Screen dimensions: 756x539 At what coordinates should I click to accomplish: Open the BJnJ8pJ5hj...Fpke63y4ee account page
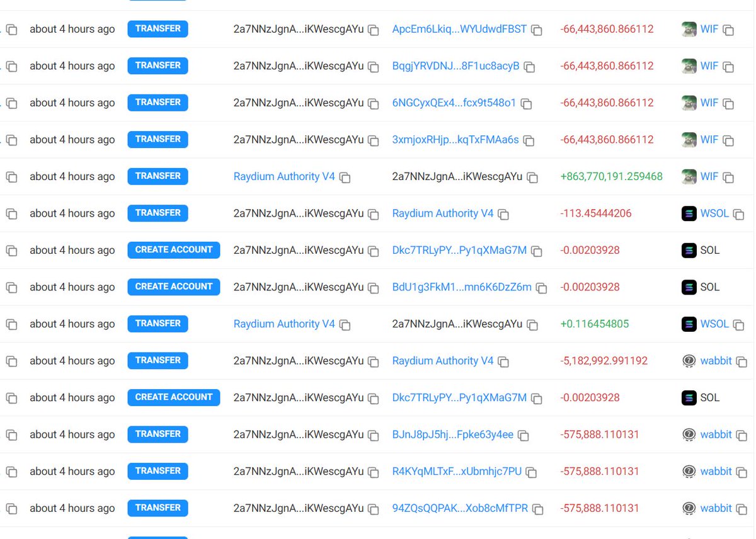point(453,434)
